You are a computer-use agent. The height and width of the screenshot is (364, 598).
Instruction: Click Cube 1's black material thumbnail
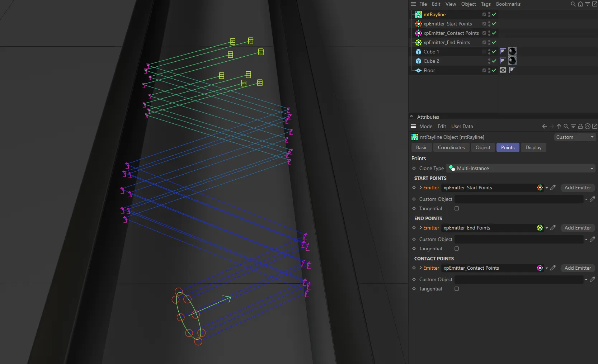pyautogui.click(x=512, y=51)
